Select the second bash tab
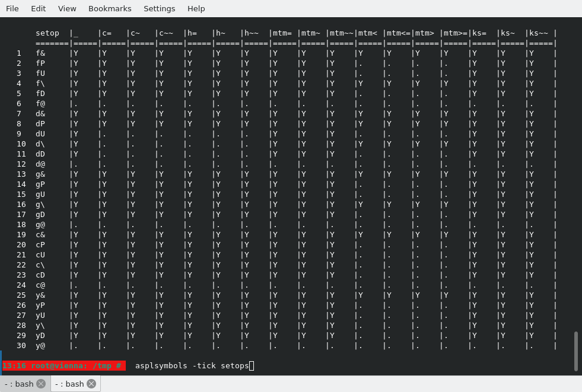This screenshot has height=392, width=582. click(x=69, y=384)
